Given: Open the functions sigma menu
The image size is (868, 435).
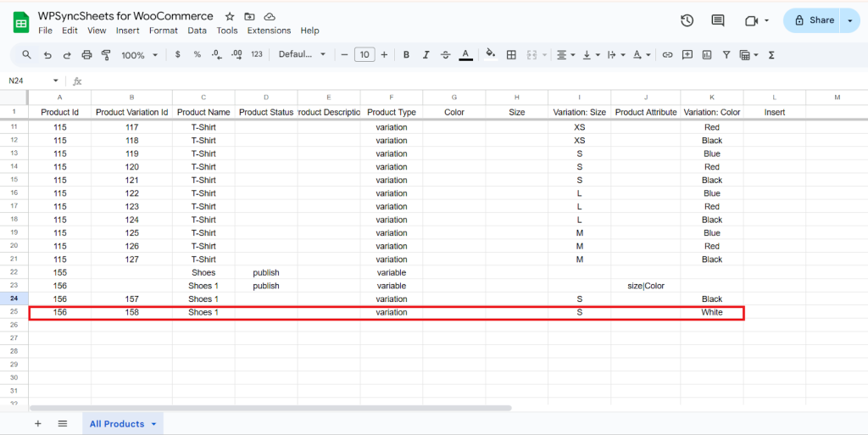Looking at the screenshot, I should 771,55.
